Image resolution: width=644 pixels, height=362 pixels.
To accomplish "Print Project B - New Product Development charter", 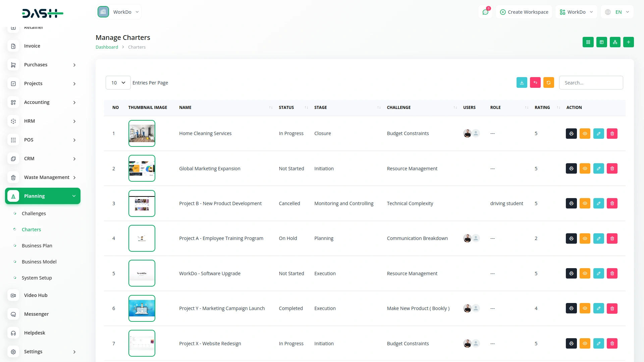I will 571,203.
